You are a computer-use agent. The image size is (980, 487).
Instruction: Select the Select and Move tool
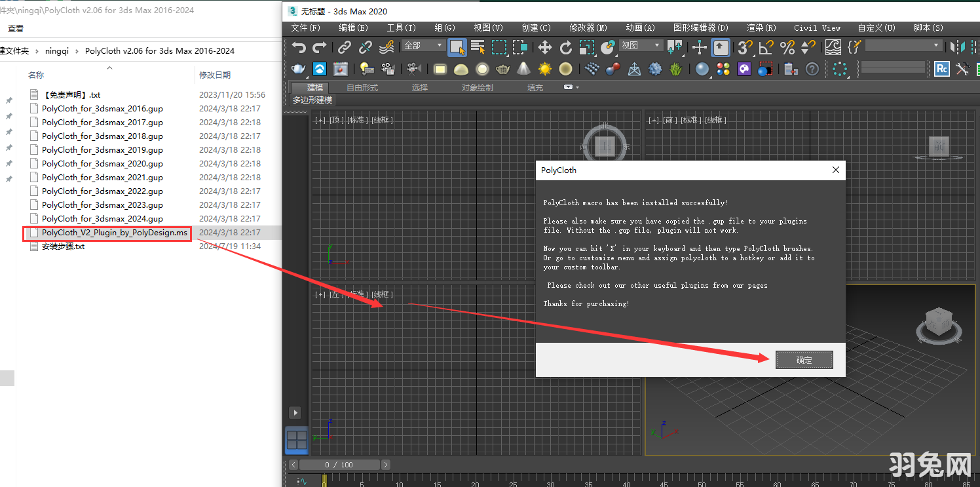click(x=545, y=47)
